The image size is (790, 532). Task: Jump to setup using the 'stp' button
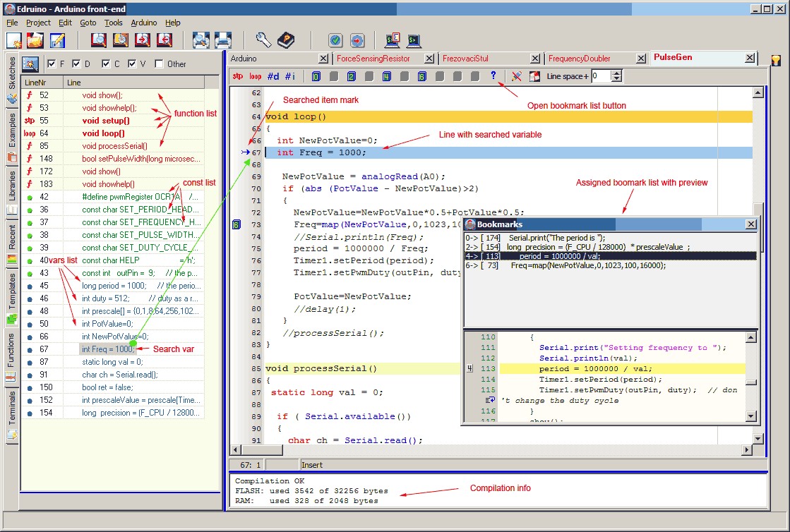click(x=238, y=76)
